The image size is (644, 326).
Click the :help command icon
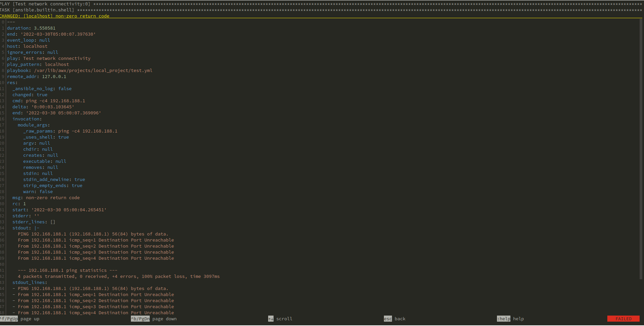503,319
